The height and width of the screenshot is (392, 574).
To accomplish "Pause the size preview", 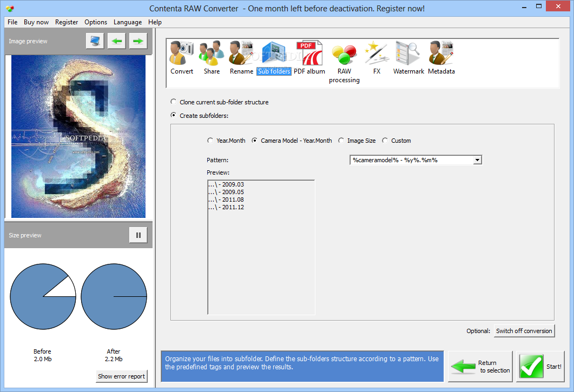I will (138, 235).
